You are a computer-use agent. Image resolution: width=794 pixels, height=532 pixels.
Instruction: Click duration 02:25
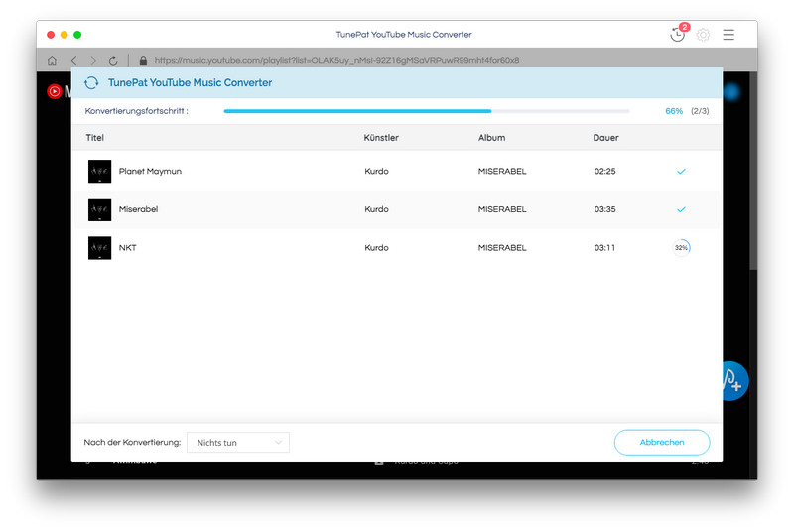coord(604,171)
